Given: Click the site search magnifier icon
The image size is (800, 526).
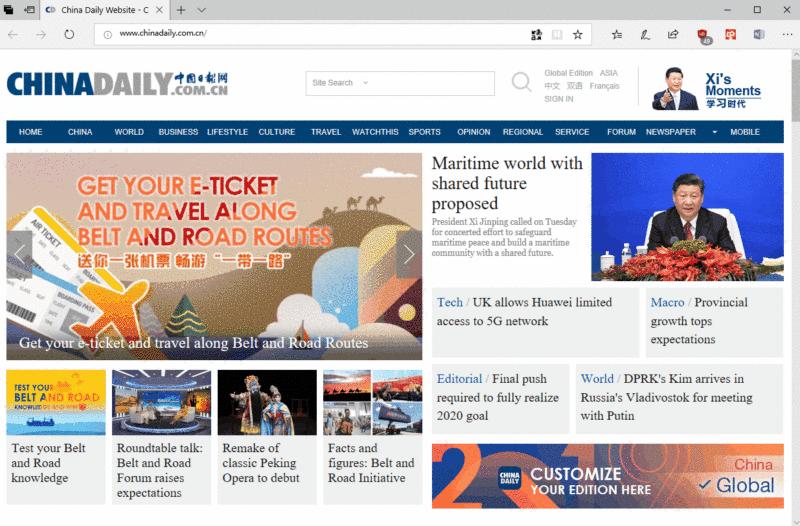Looking at the screenshot, I should [521, 82].
